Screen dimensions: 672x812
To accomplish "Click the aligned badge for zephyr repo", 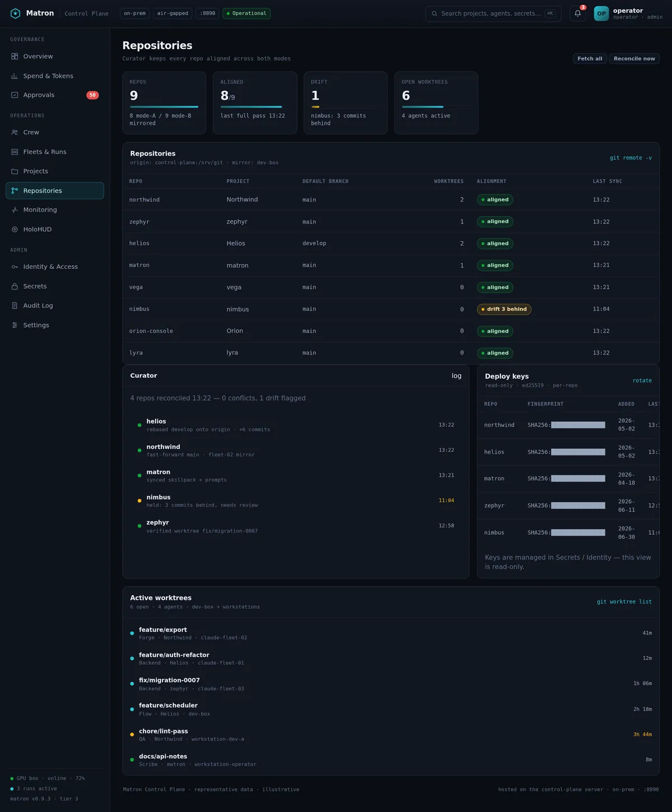I will click(x=495, y=222).
